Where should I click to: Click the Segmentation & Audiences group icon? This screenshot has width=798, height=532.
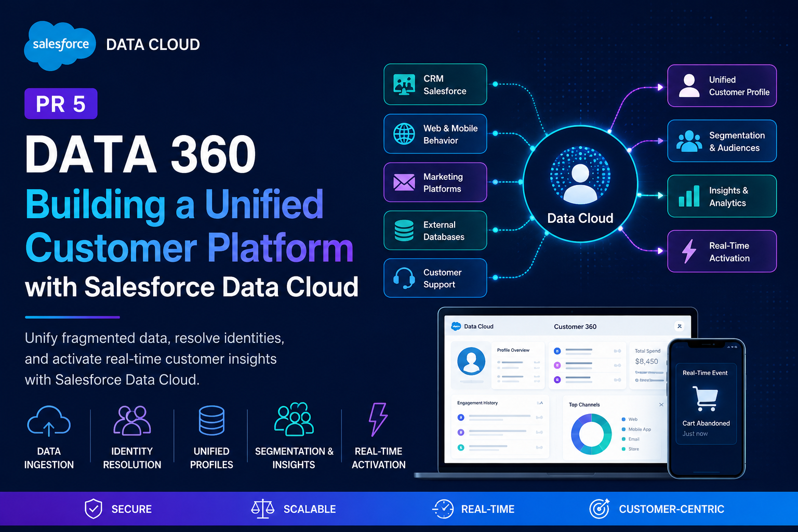(x=689, y=141)
